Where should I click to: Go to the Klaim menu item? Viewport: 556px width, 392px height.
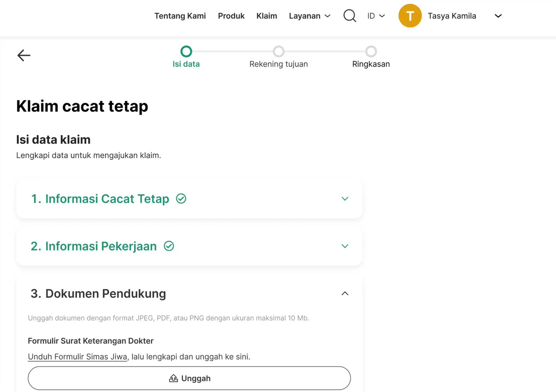267,16
